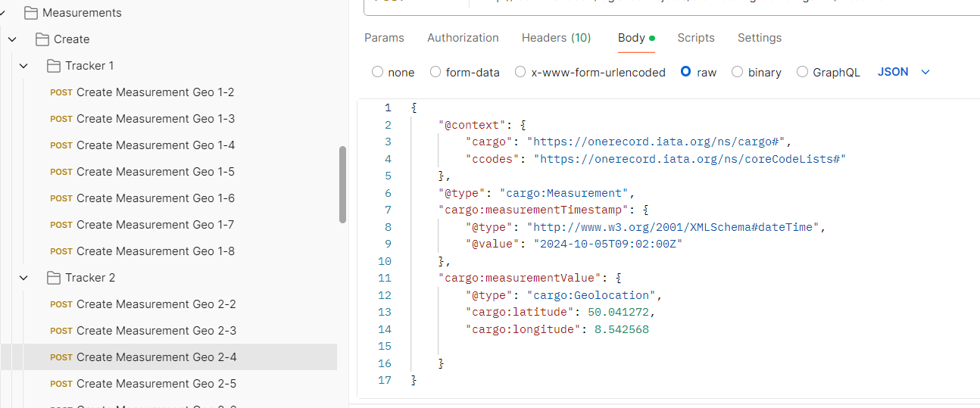Click the latitude value 50.041272
This screenshot has height=408, width=980.
(x=619, y=312)
